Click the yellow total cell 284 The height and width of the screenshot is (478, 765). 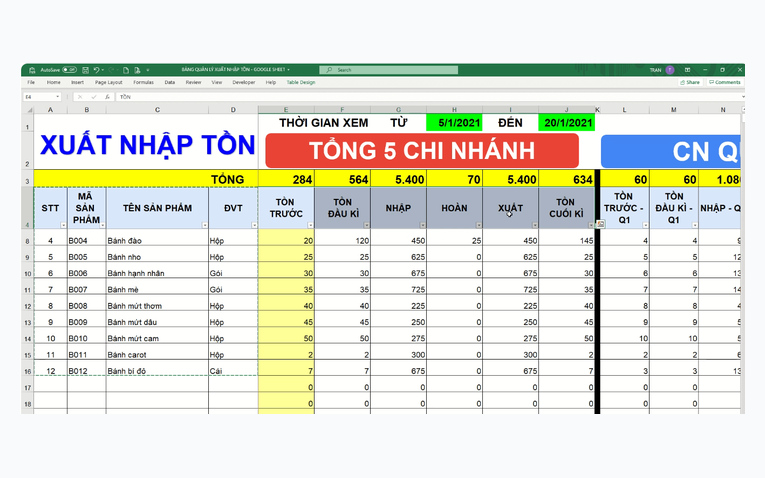coord(286,179)
